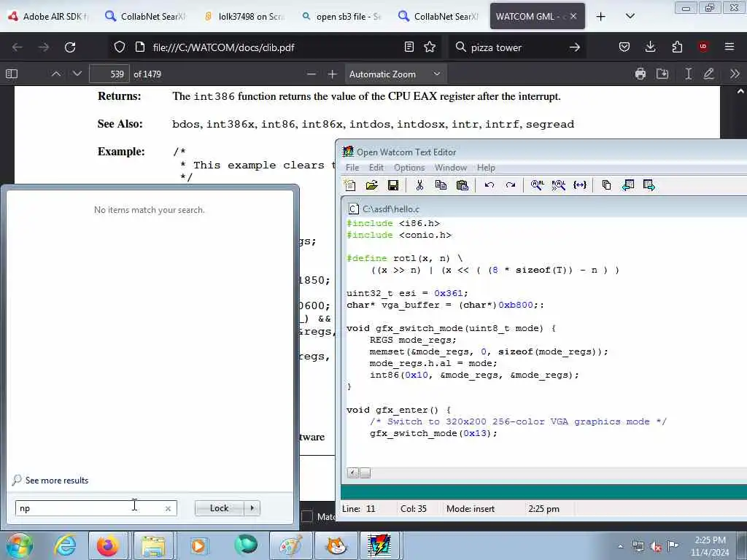The height and width of the screenshot is (560, 747).
Task: Clear the Start menu search box
Action: click(x=168, y=508)
